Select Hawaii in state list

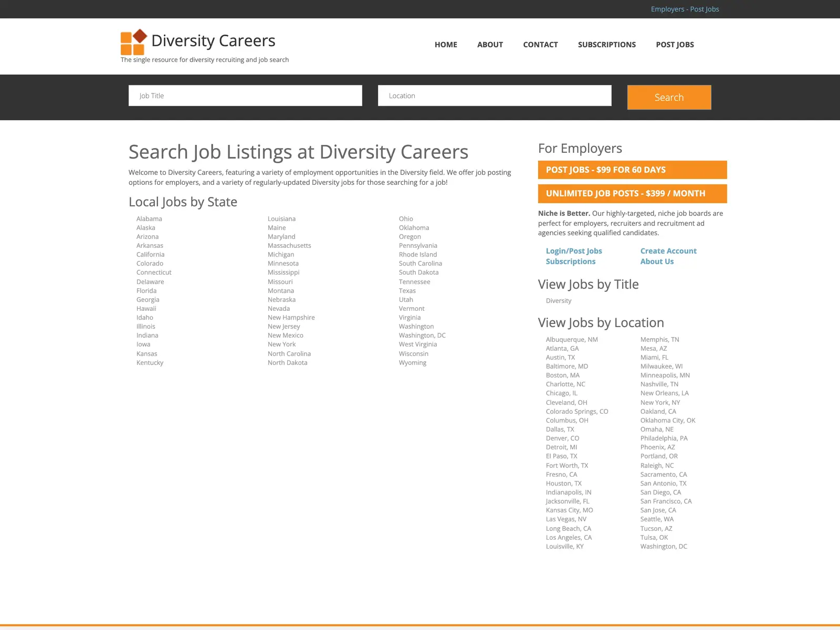coord(146,309)
